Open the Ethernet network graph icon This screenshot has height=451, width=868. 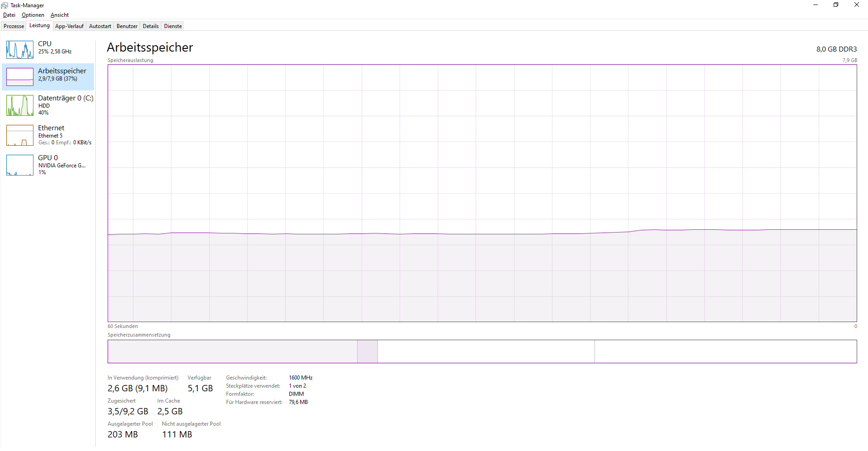click(x=19, y=135)
